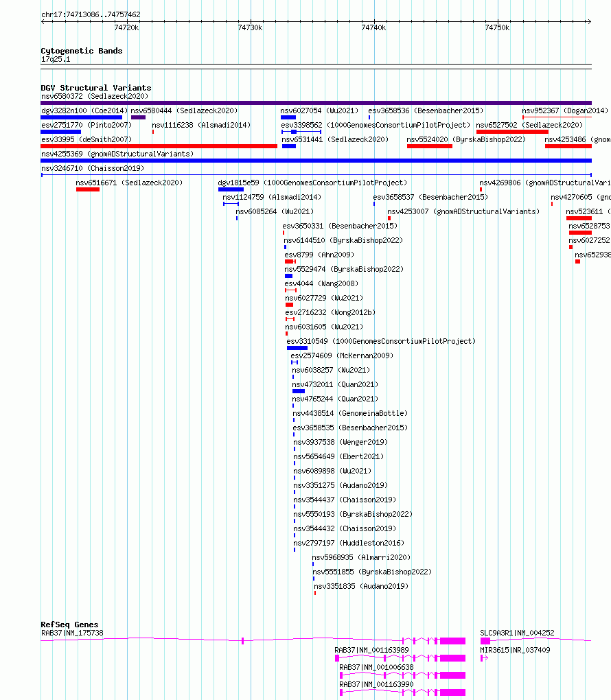
Task: Click the nsv5968935 (Almarri2020) label
Action: (361, 557)
